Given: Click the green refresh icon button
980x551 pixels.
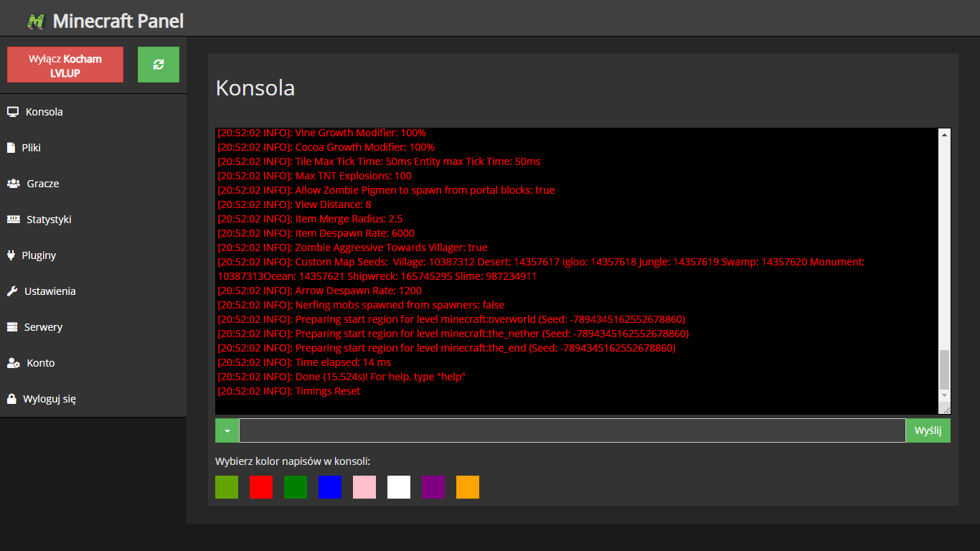Looking at the screenshot, I should [159, 65].
